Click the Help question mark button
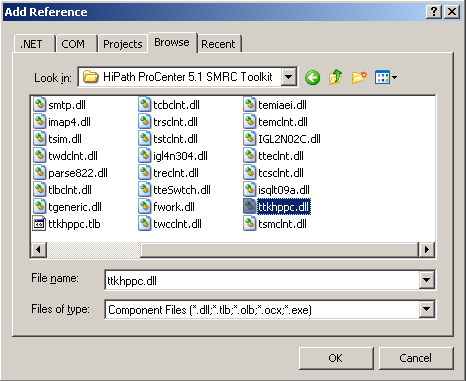466x381 pixels. tap(434, 12)
